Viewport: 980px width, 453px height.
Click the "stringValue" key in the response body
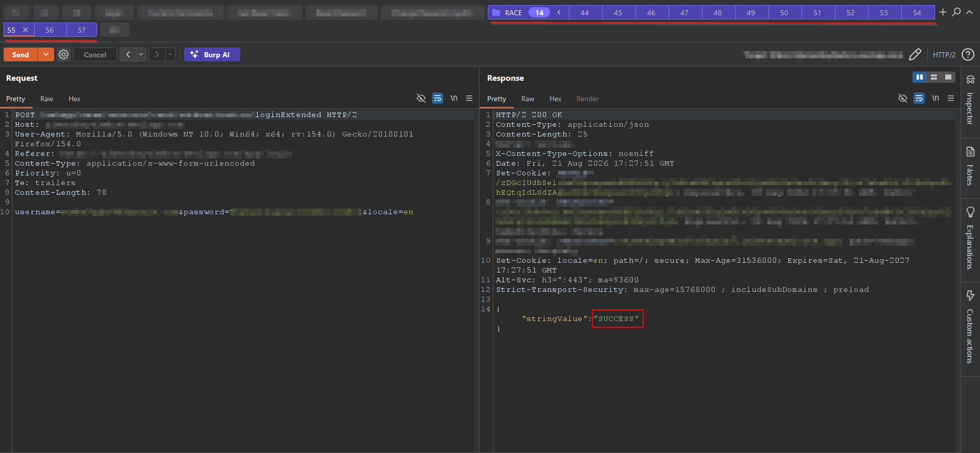(x=554, y=319)
